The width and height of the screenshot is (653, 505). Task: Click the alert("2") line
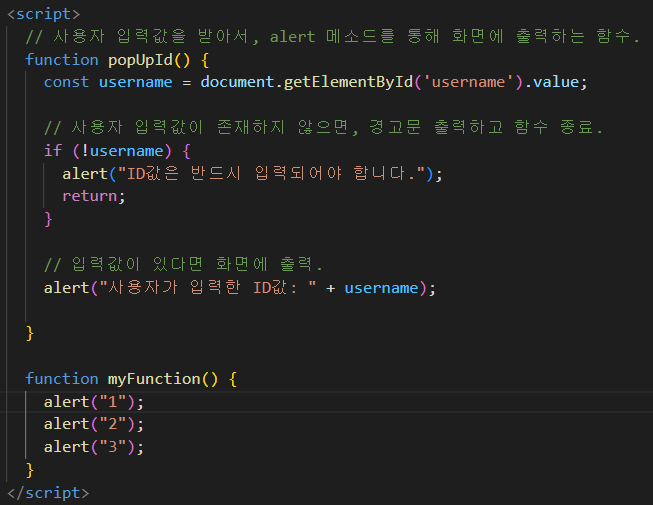93,424
